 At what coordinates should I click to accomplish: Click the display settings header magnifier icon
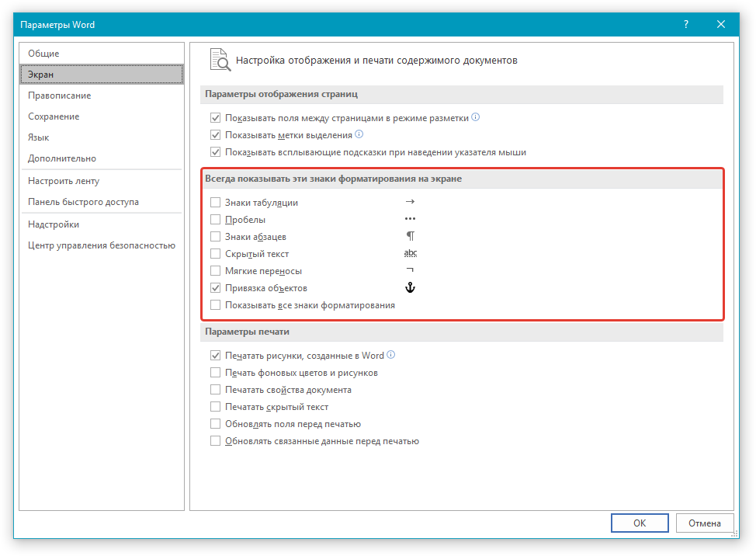point(220,61)
